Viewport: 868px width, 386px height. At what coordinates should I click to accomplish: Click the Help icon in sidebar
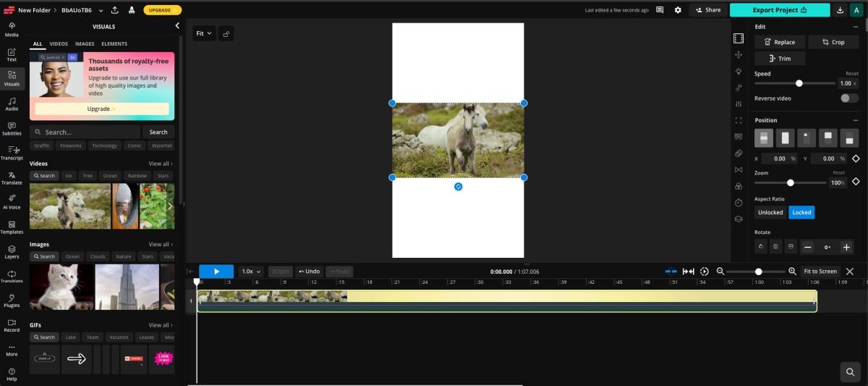click(12, 374)
